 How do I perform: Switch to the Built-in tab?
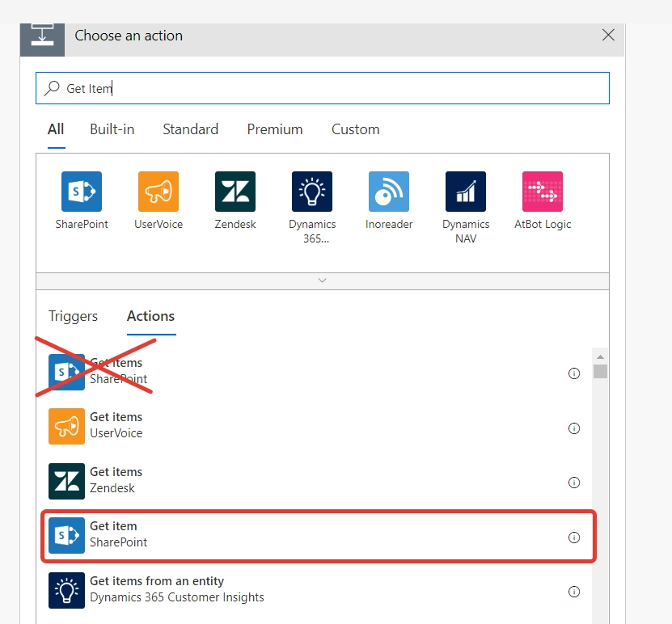coord(112,129)
